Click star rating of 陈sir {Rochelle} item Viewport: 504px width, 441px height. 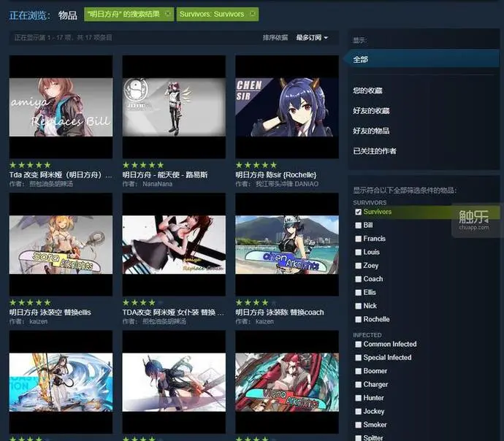click(256, 165)
